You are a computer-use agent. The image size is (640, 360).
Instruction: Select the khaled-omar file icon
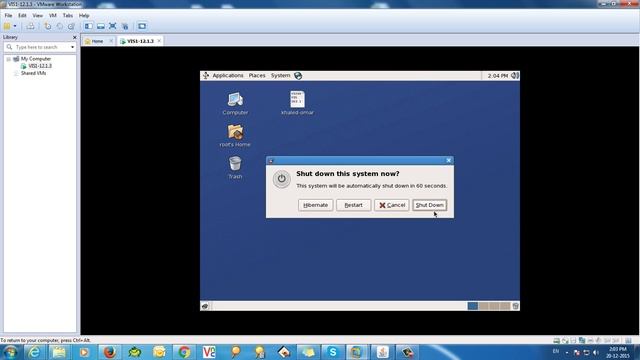click(298, 103)
